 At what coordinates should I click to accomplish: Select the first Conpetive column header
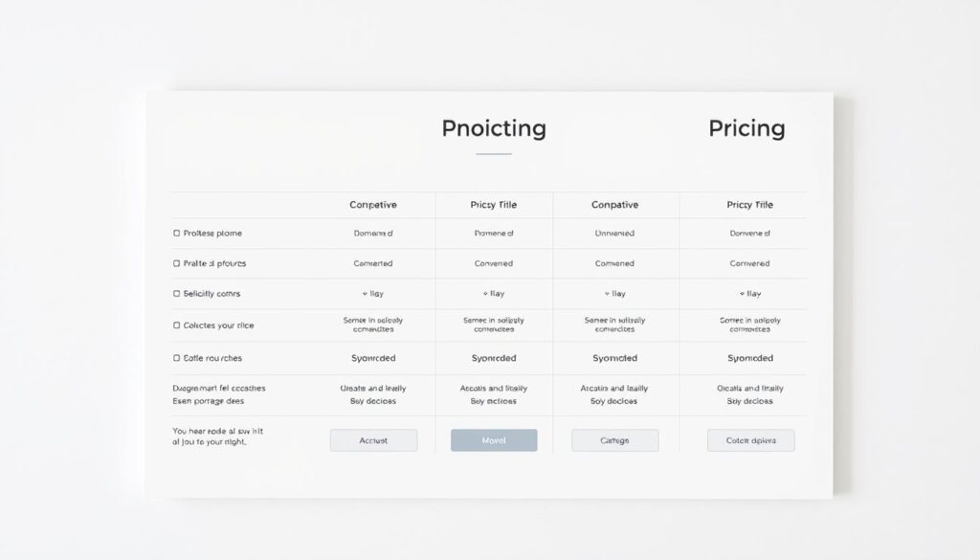point(373,204)
